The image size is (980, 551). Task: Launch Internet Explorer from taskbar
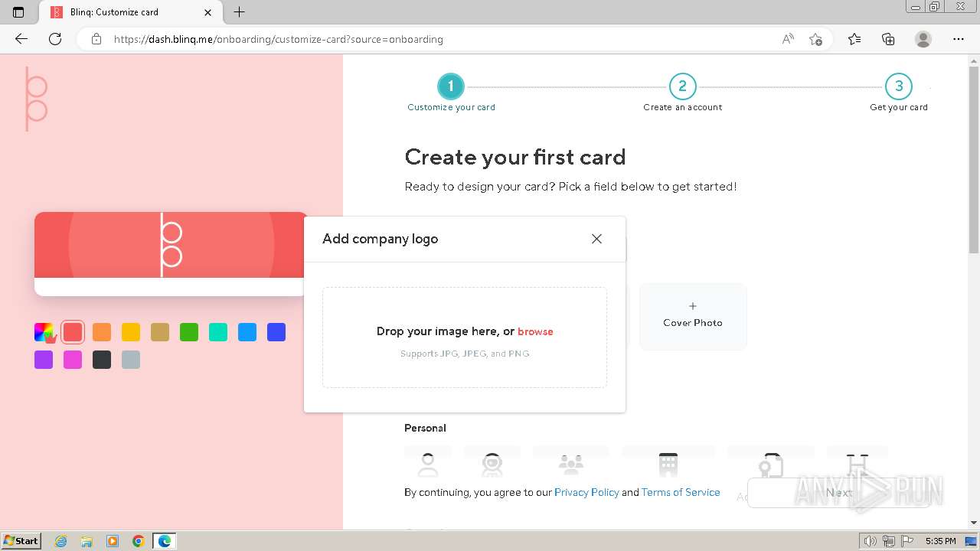coord(61,541)
